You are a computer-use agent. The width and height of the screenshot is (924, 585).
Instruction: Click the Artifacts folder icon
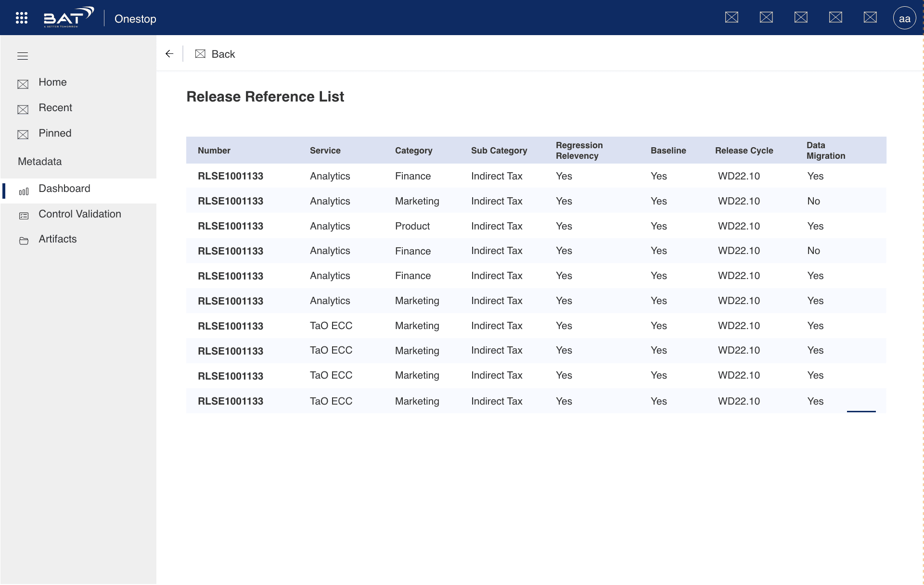tap(24, 241)
